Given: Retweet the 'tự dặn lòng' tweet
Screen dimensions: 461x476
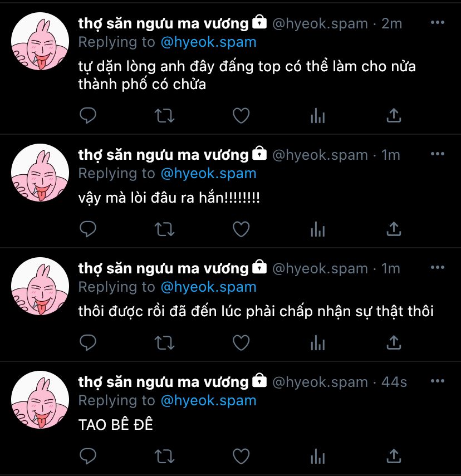Looking at the screenshot, I should 164,116.
